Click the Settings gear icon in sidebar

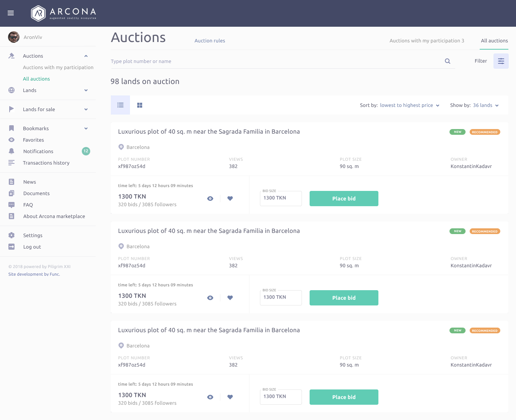coord(11,235)
